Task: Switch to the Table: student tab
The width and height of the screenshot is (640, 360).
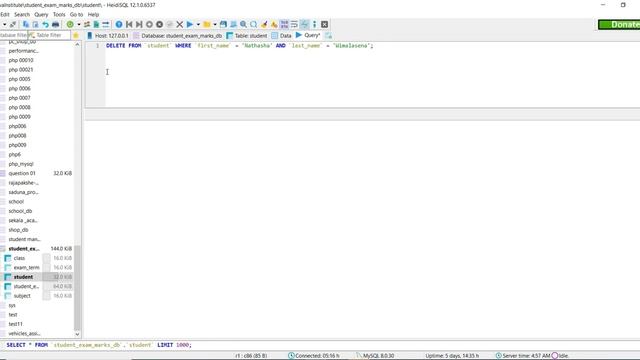Action: coord(247,36)
